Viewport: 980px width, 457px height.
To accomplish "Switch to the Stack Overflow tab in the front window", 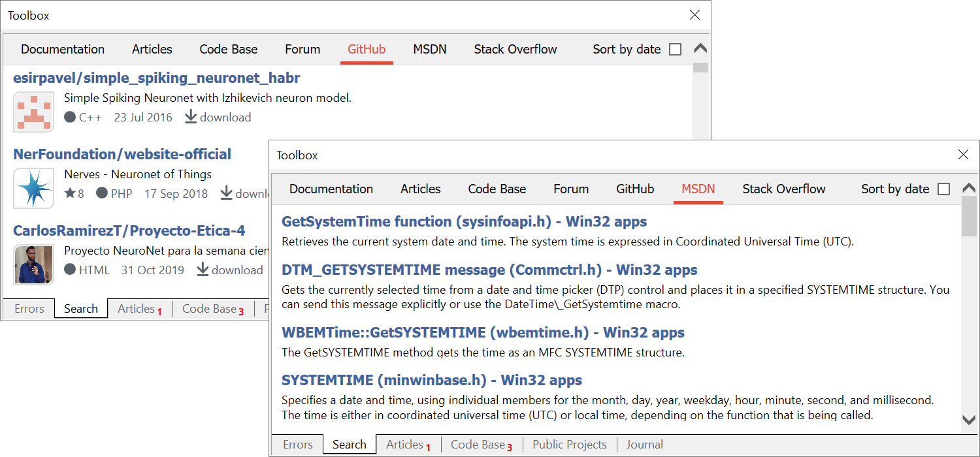I will (x=783, y=189).
